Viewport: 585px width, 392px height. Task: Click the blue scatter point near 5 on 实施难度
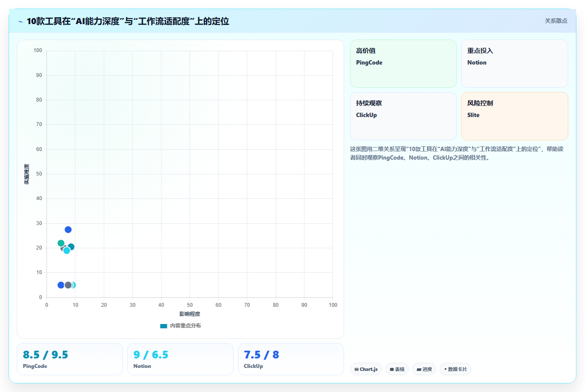point(61,285)
